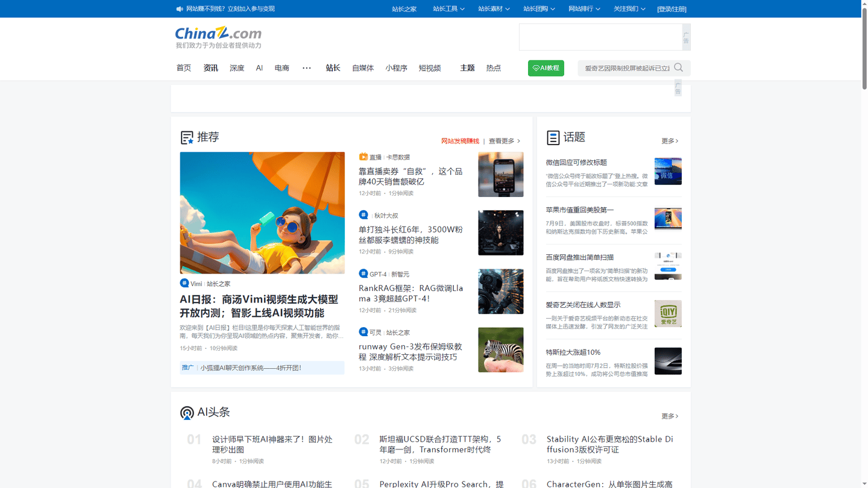
Task: Click the ChinaZ.com logo
Action: (218, 37)
